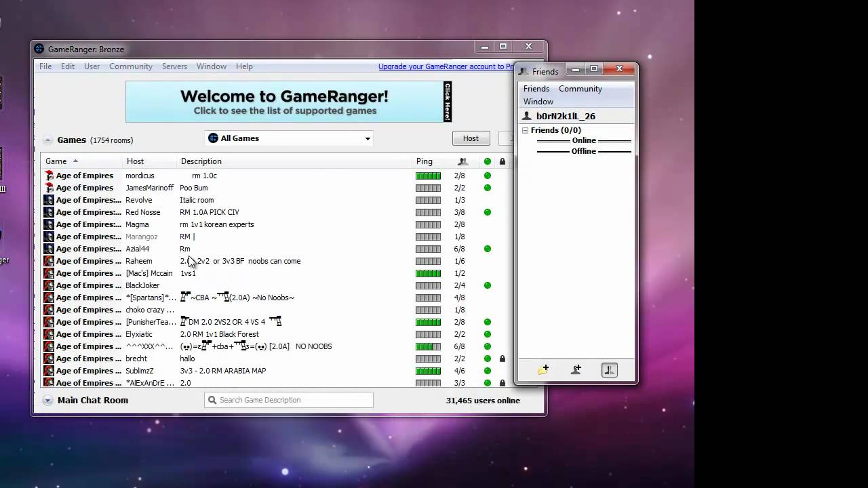Screen dimensions: 868x488
Task: Click the green status dot on Azial44 row
Action: tap(487, 249)
